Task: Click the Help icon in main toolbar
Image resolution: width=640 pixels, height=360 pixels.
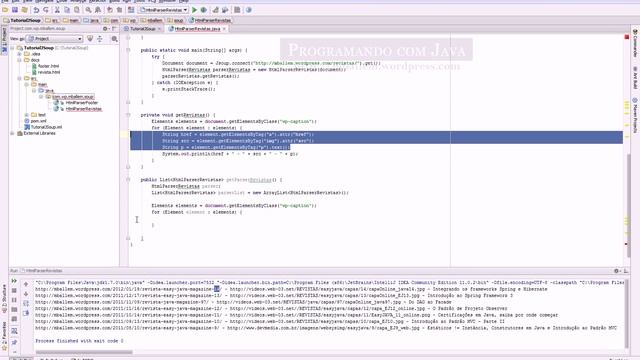Action: pyautogui.click(x=249, y=10)
